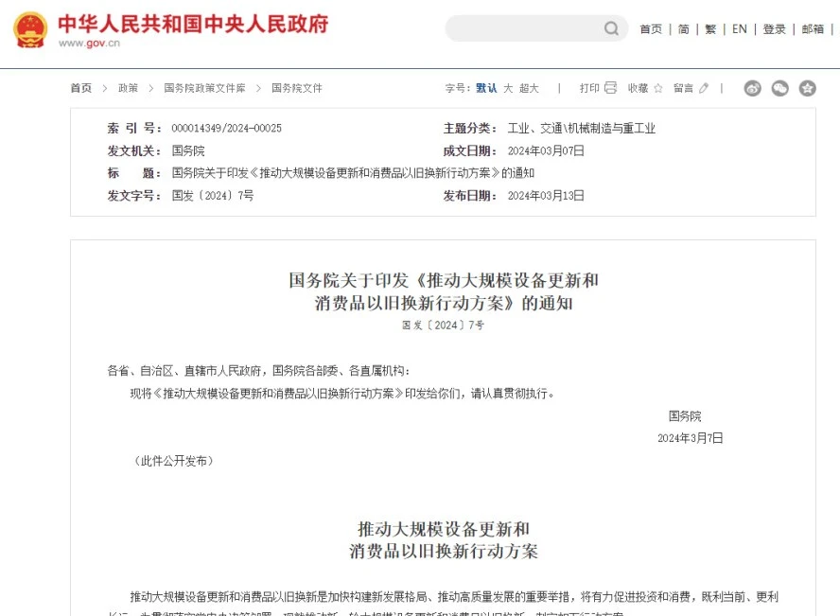Share via the Weibo icon
This screenshot has width=840, height=616.
click(753, 88)
